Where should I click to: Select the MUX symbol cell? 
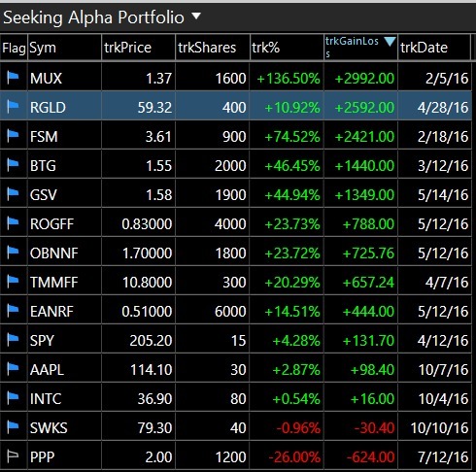(x=64, y=78)
